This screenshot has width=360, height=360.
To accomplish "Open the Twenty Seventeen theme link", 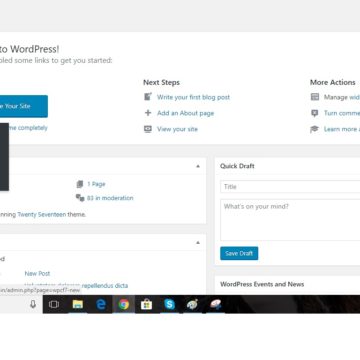I will (x=42, y=215).
